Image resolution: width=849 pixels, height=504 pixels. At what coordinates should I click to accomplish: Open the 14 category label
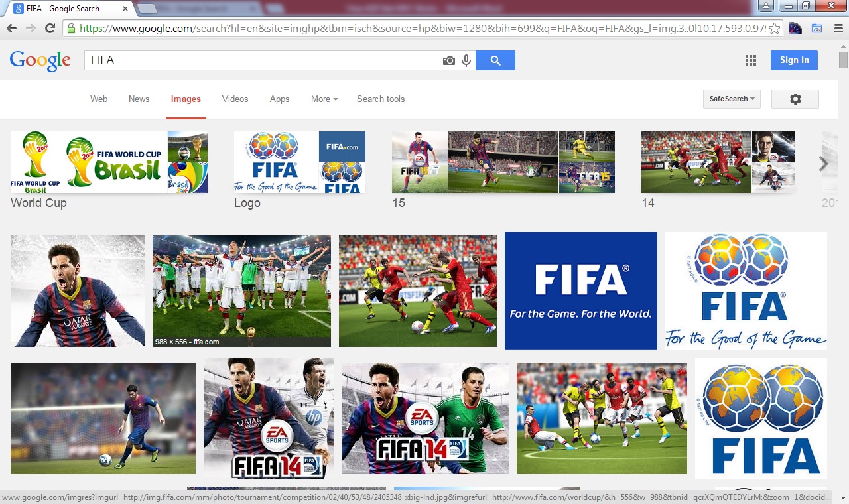[x=648, y=203]
